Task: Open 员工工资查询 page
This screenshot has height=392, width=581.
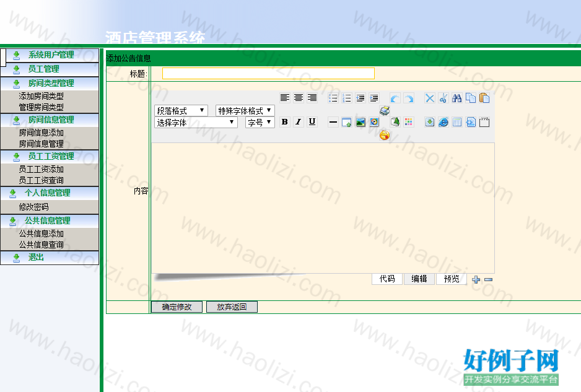Action: (41, 180)
